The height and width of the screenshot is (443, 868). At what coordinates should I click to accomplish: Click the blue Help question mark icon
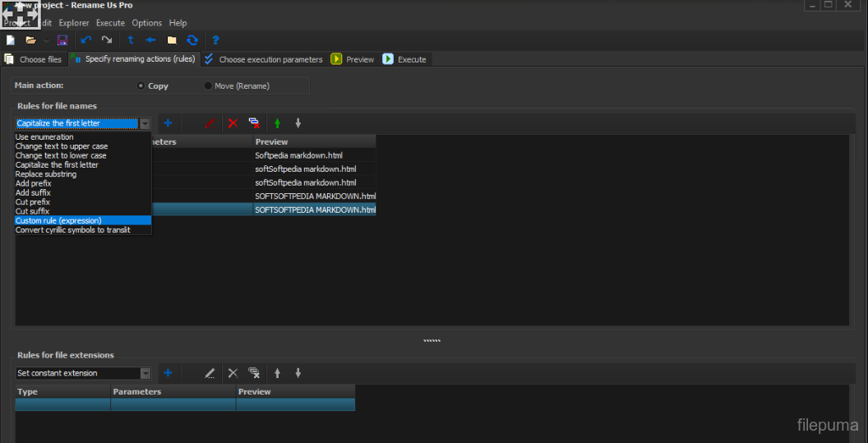coord(215,39)
